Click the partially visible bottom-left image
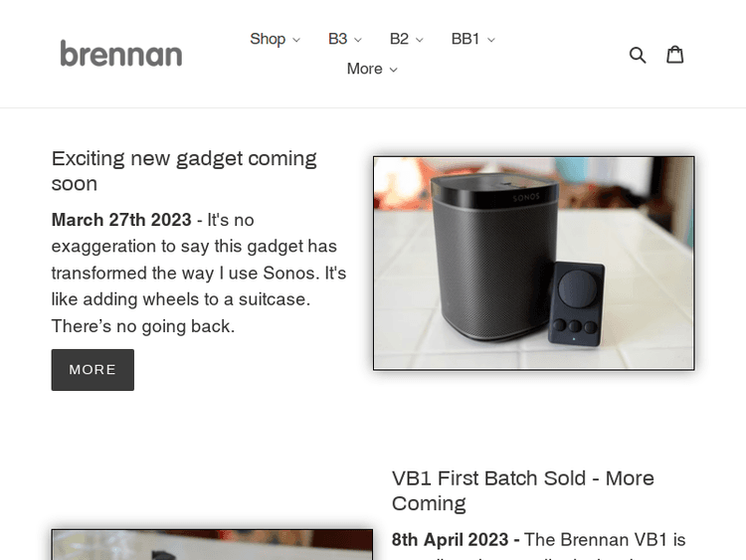Screen dimensions: 746x560 (212, 544)
